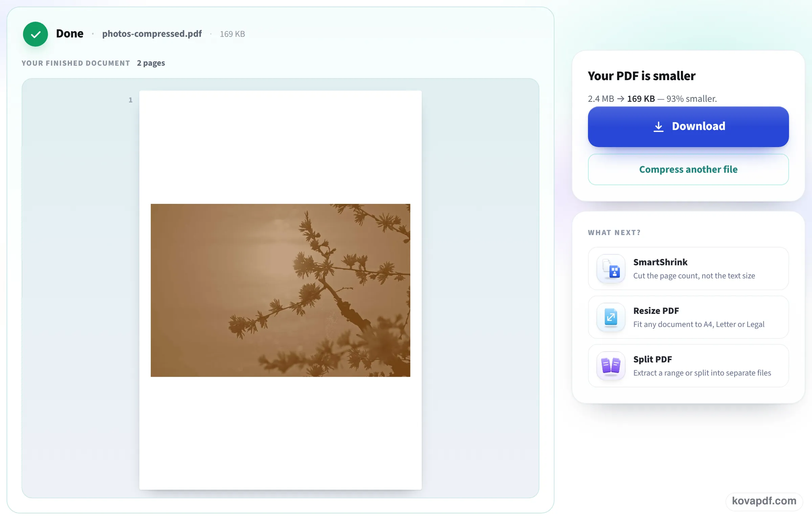
Task: Open Split PDF card title
Action: (x=652, y=359)
